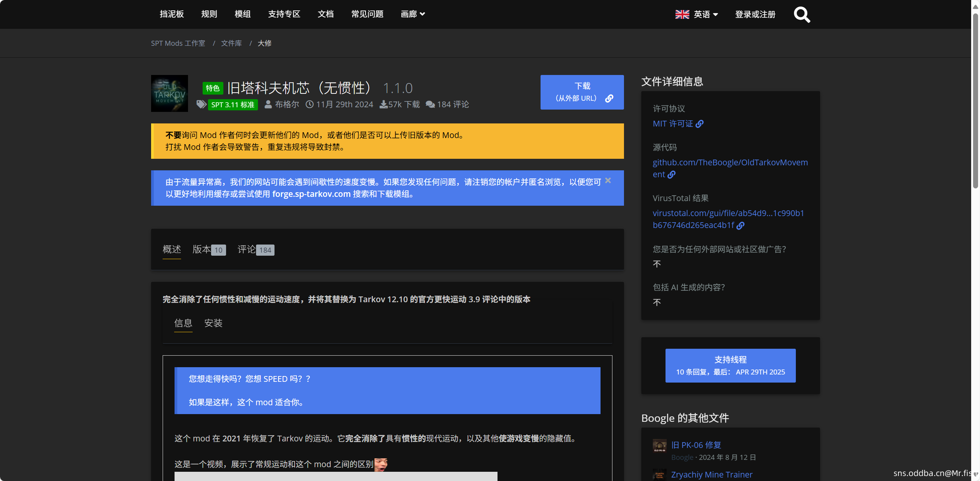
Task: Click the link icon on download button
Action: tap(609, 98)
